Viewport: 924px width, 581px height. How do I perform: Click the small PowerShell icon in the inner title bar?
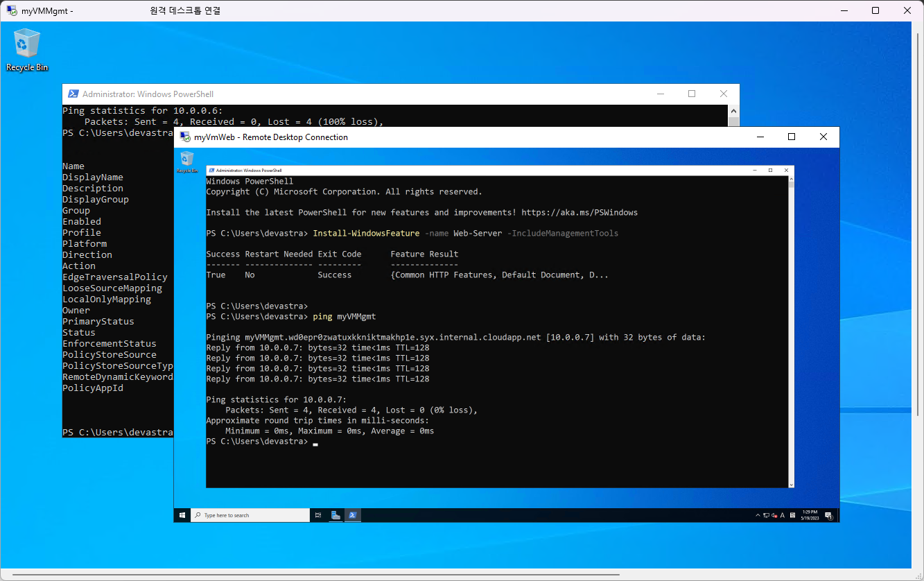(x=211, y=170)
